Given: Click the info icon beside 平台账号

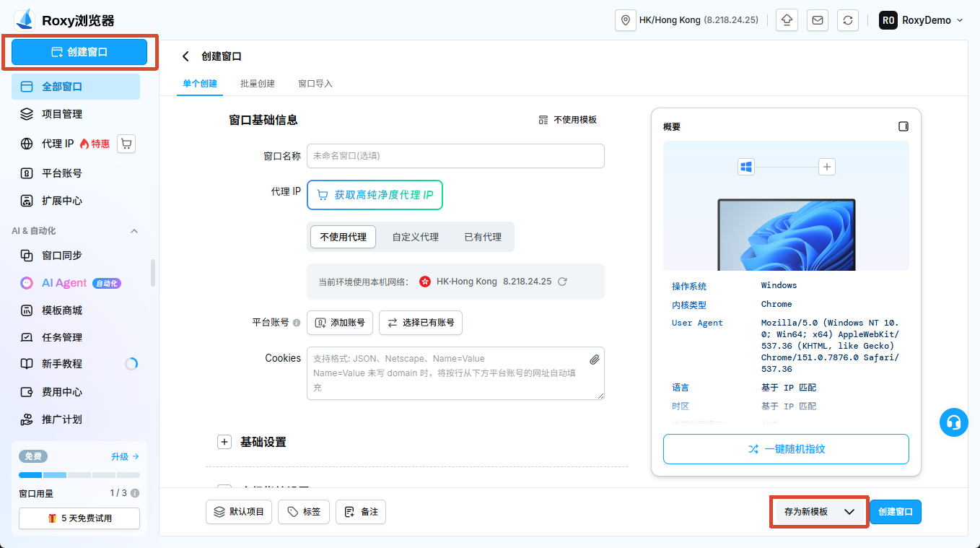Looking at the screenshot, I should pos(297,323).
